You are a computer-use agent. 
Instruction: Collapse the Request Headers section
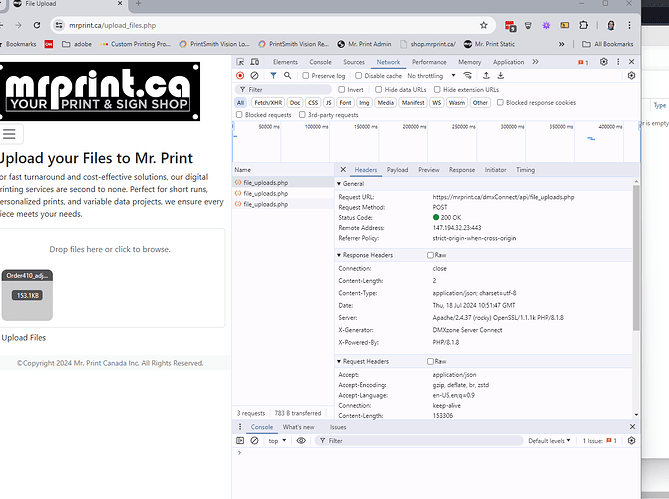[339, 361]
